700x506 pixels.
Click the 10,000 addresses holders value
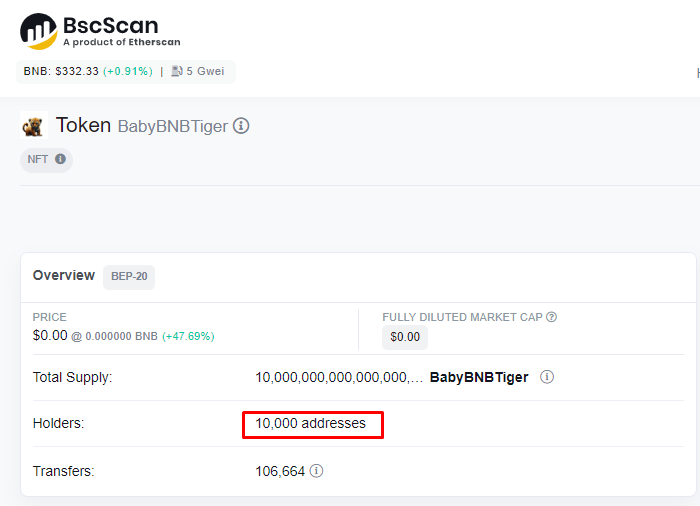click(x=311, y=423)
